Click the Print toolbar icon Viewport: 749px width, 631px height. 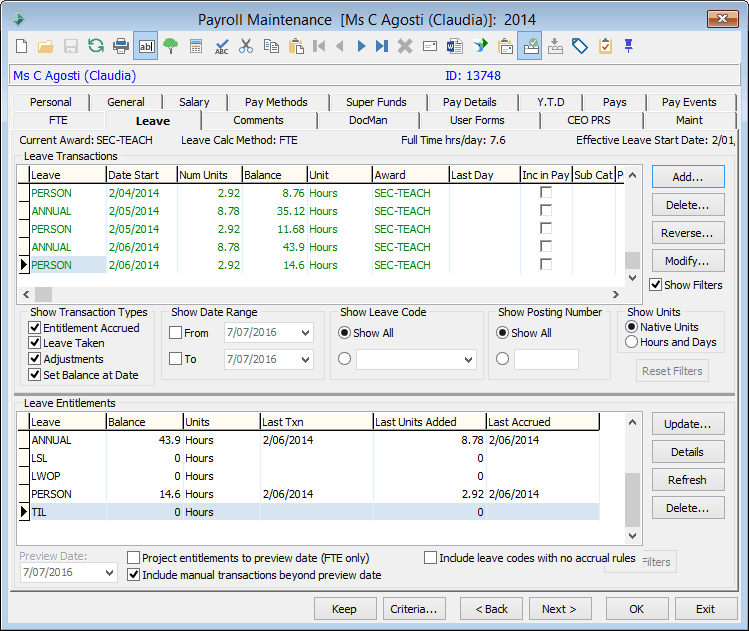121,46
